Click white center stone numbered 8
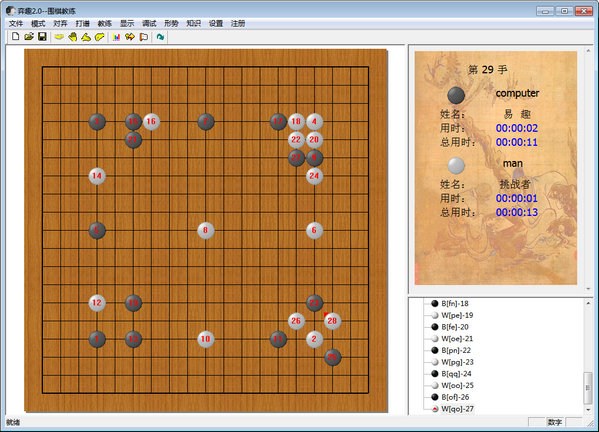 [x=206, y=230]
